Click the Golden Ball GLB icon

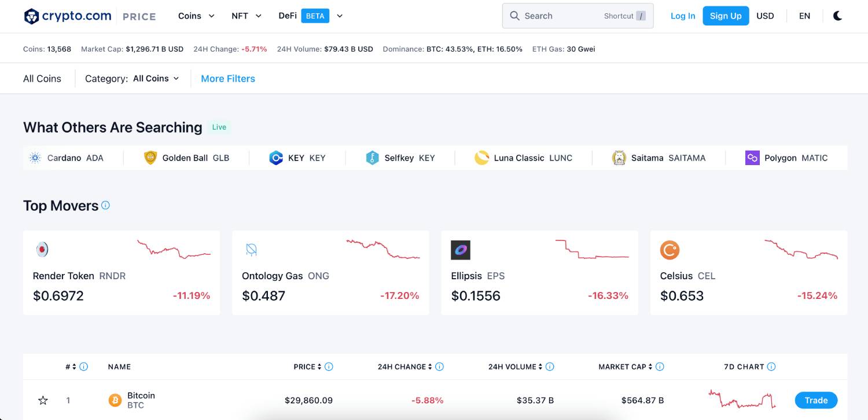point(150,158)
